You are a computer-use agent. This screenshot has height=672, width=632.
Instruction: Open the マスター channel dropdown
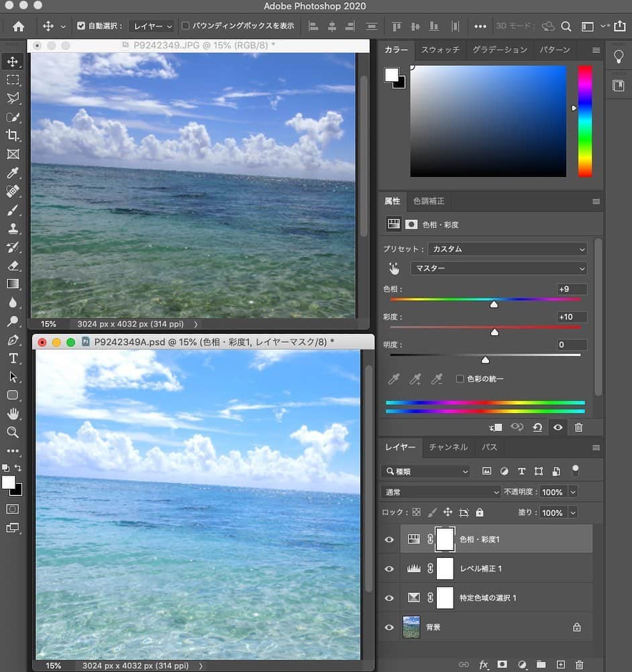pyautogui.click(x=498, y=268)
